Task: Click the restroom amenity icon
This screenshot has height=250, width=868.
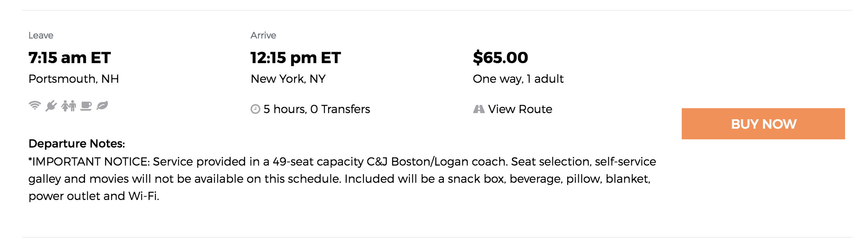Action: click(x=69, y=106)
